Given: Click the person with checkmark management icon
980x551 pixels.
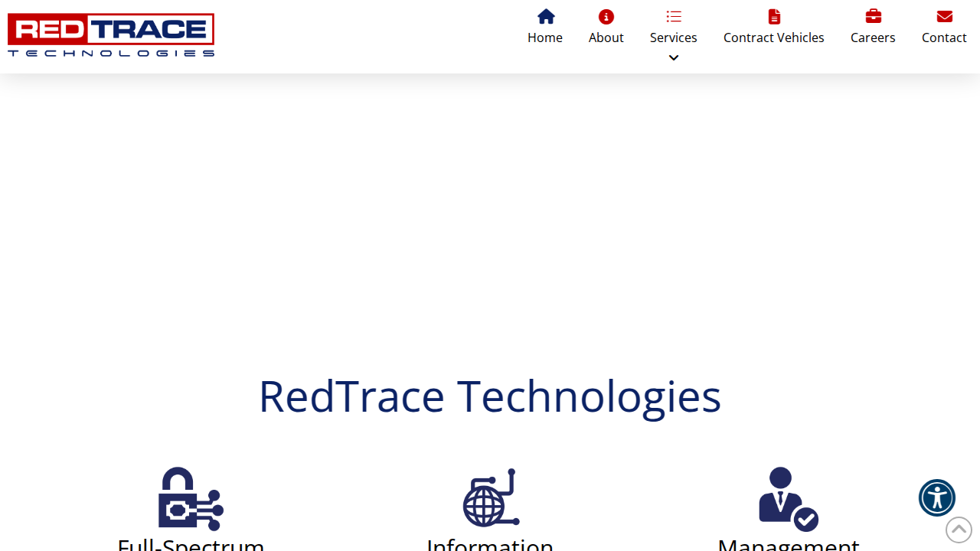Looking at the screenshot, I should 789,499.
